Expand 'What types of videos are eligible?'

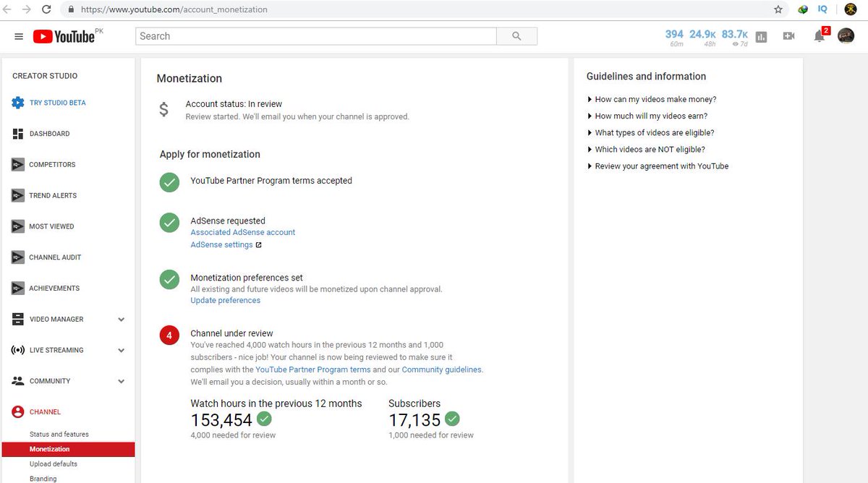click(650, 133)
